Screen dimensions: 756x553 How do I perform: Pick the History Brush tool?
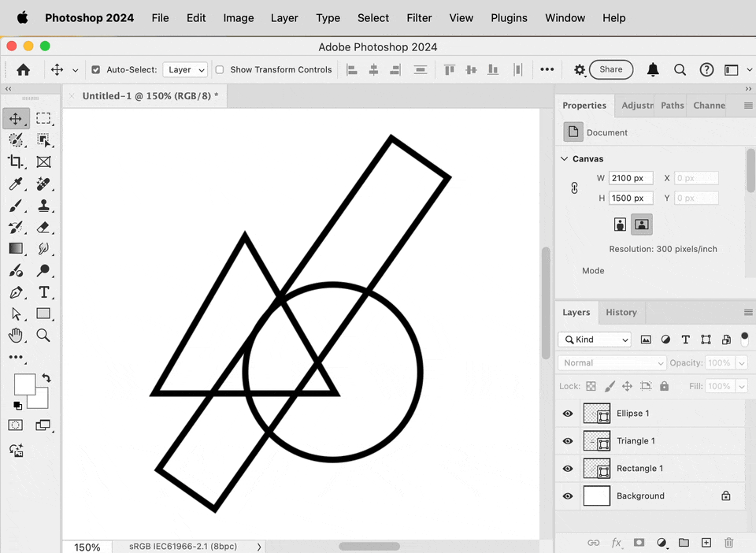[16, 227]
